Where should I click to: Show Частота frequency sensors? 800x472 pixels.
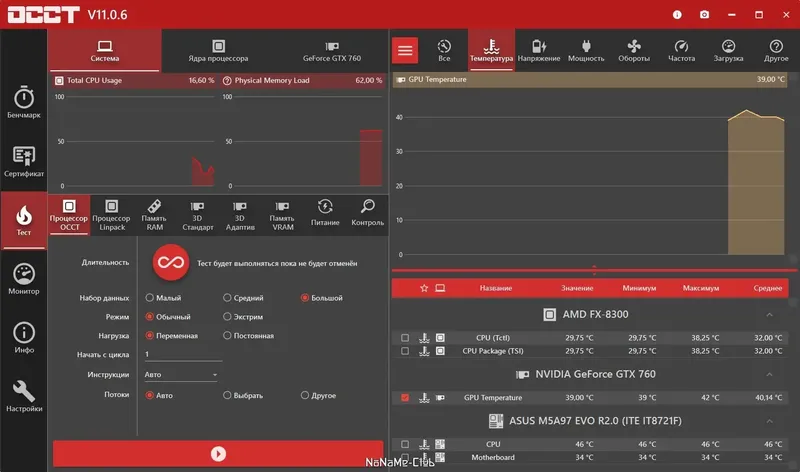click(681, 51)
